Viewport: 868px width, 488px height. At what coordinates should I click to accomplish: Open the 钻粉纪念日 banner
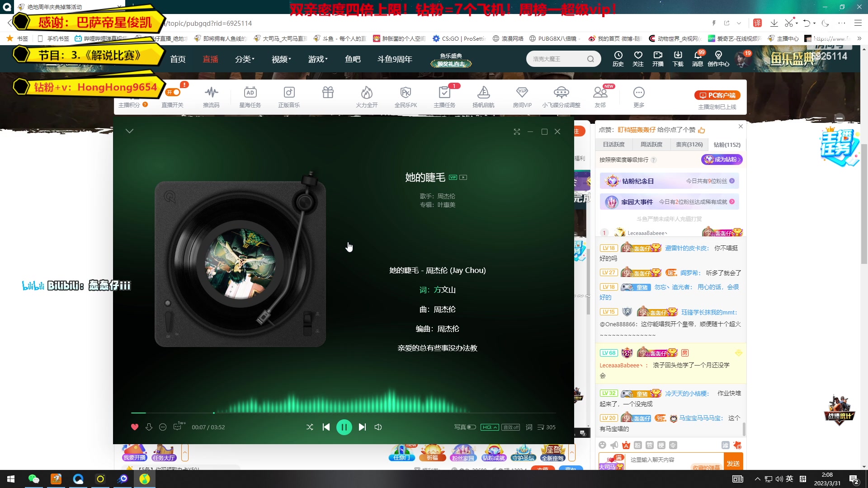tap(670, 181)
